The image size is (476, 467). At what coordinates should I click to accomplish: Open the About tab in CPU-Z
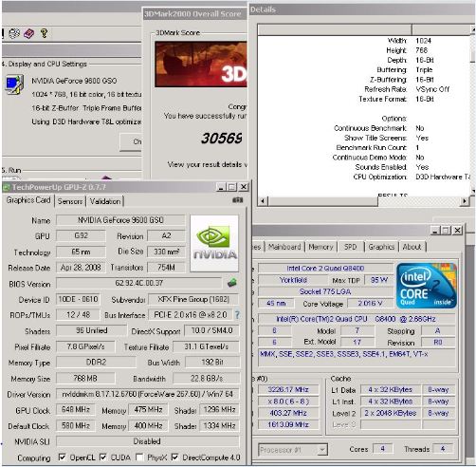pos(412,247)
